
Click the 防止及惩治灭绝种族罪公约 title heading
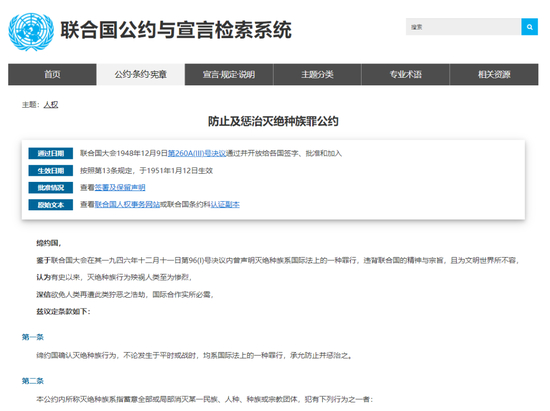[273, 121]
